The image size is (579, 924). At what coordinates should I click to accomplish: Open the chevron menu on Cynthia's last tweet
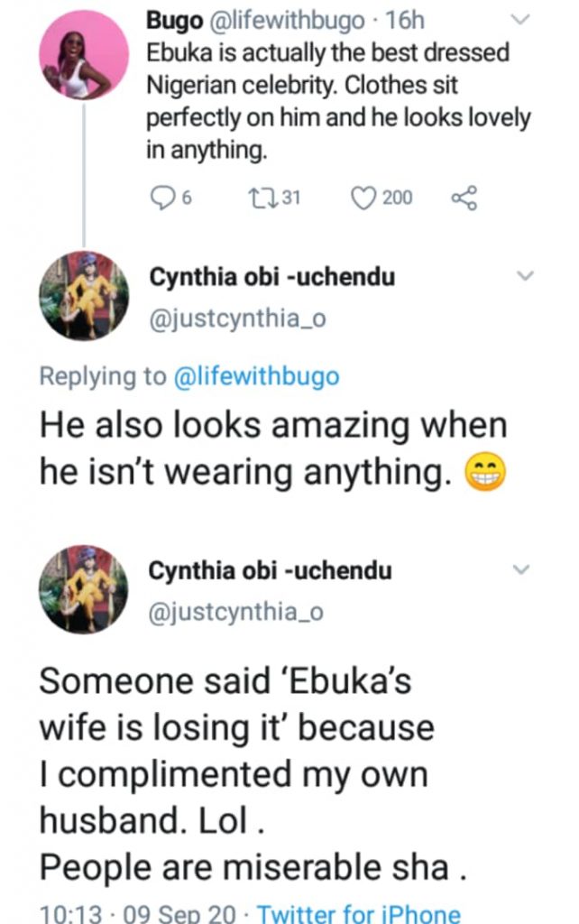tap(523, 568)
